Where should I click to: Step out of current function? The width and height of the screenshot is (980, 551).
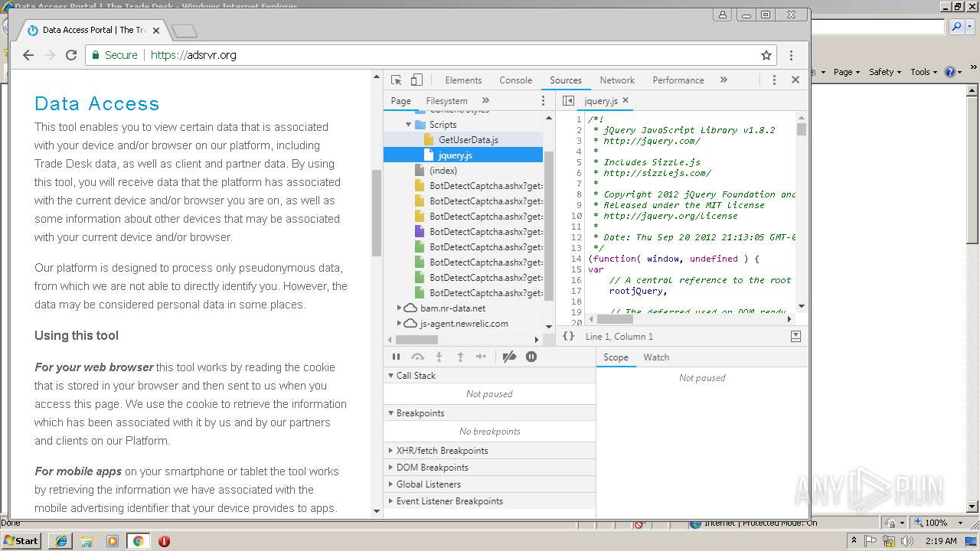(x=460, y=357)
